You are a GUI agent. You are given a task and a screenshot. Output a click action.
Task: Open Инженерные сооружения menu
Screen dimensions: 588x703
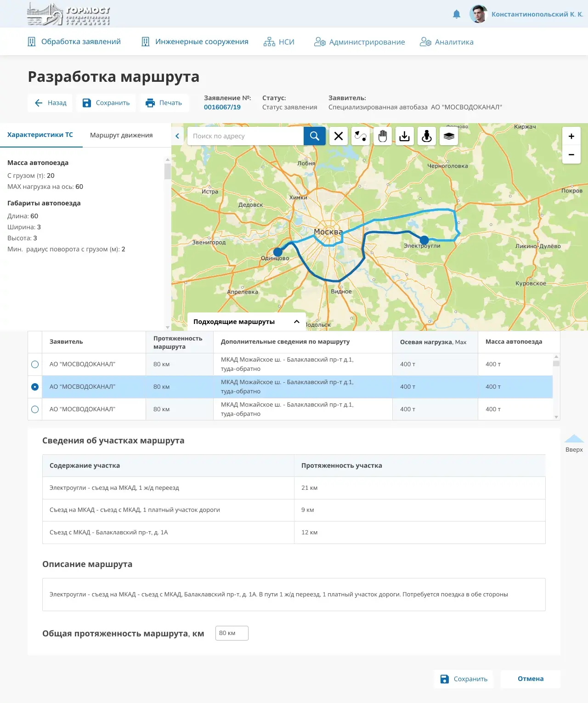click(195, 42)
